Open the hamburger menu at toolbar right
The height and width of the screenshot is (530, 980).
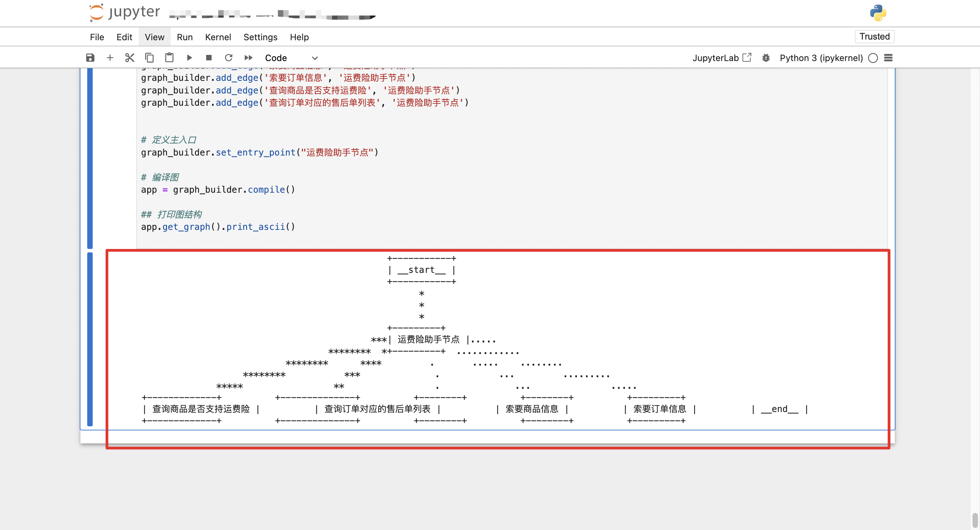pyautogui.click(x=888, y=58)
